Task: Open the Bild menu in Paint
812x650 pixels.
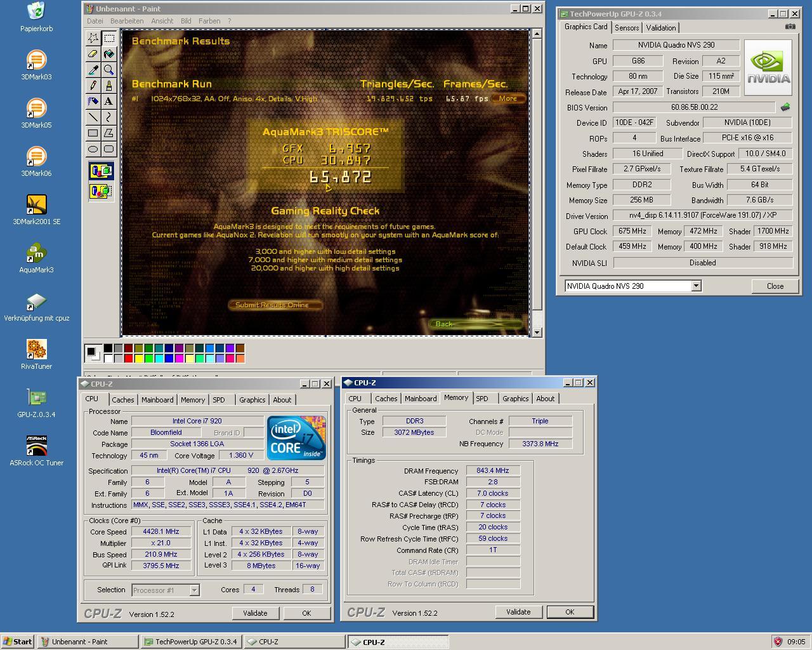Action: (x=186, y=21)
